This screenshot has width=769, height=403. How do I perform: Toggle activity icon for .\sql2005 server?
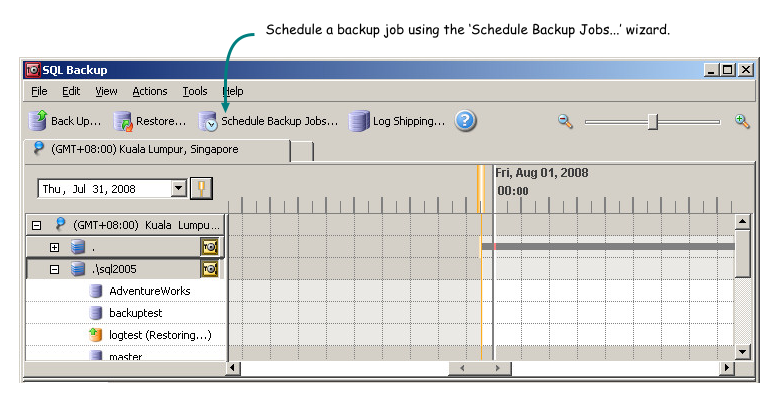pos(210,269)
